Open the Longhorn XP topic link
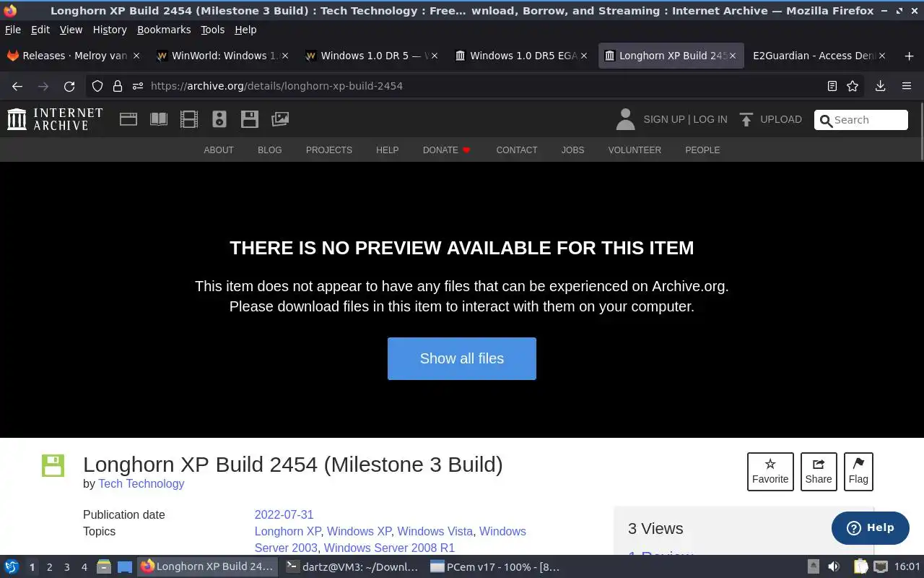The height and width of the screenshot is (578, 924). pyautogui.click(x=287, y=532)
